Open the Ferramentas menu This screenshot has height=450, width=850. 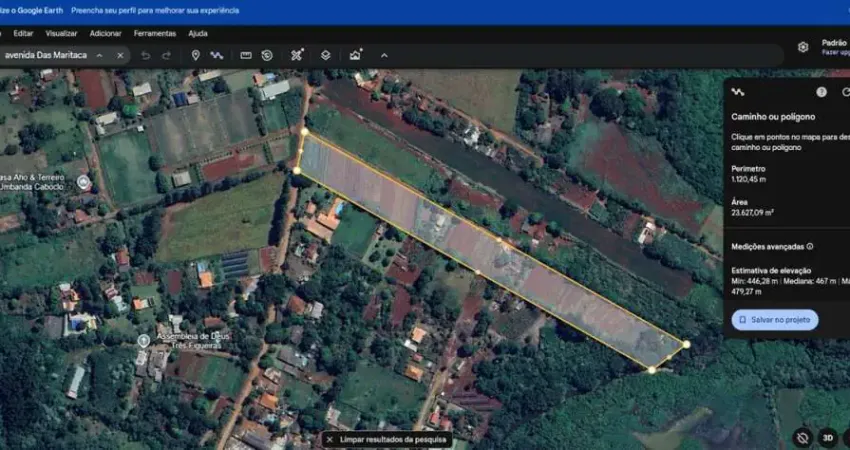(x=154, y=34)
